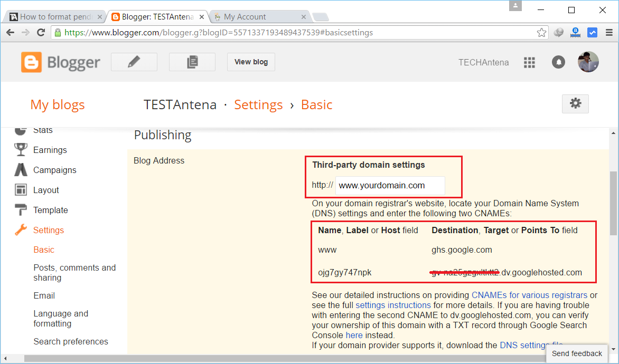Go back with browser back arrow

pos(10,33)
